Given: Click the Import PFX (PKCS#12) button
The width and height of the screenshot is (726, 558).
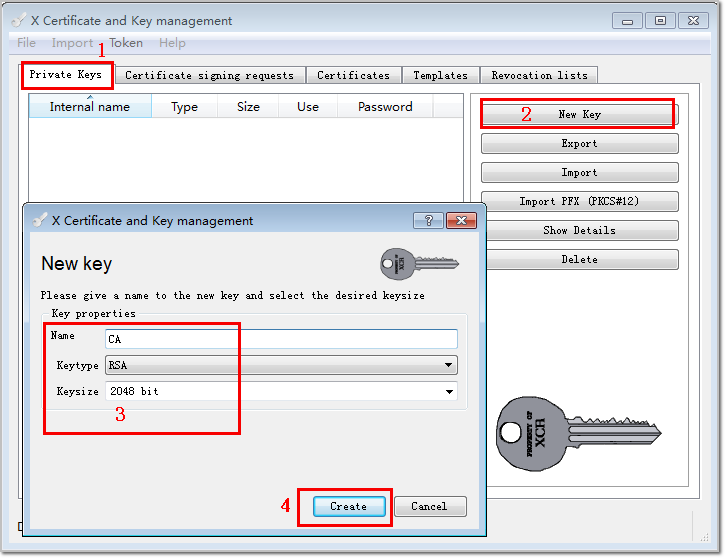Looking at the screenshot, I should point(579,201).
